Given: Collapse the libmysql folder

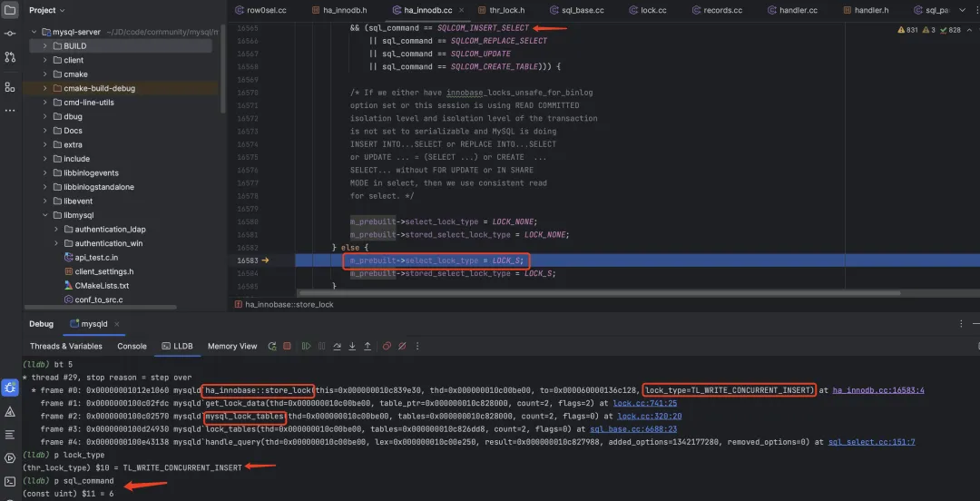Looking at the screenshot, I should [x=44, y=215].
